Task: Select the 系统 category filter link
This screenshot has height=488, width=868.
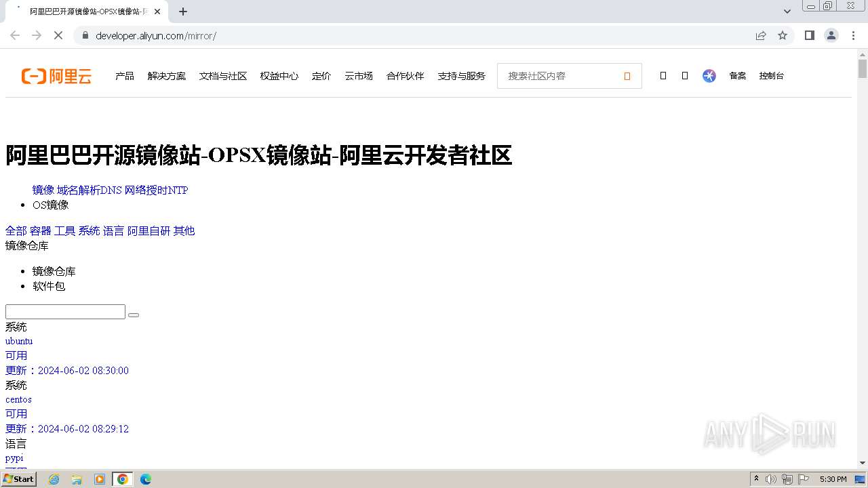Action: [90, 231]
